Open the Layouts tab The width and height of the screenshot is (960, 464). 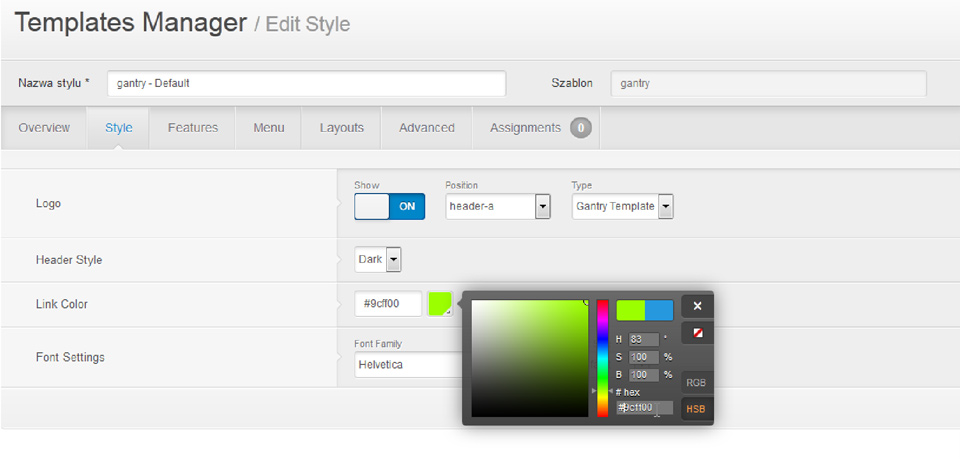pyautogui.click(x=342, y=128)
